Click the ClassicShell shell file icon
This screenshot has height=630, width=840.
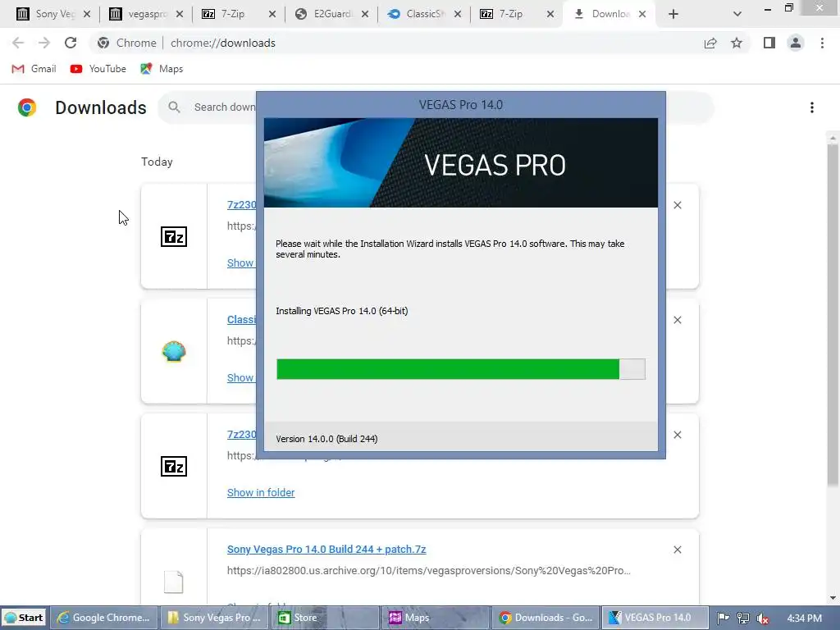pos(174,351)
